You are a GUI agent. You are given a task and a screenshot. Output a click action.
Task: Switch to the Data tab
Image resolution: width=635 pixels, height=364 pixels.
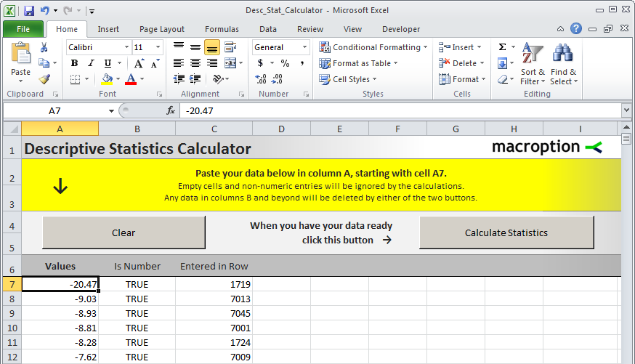click(x=267, y=29)
